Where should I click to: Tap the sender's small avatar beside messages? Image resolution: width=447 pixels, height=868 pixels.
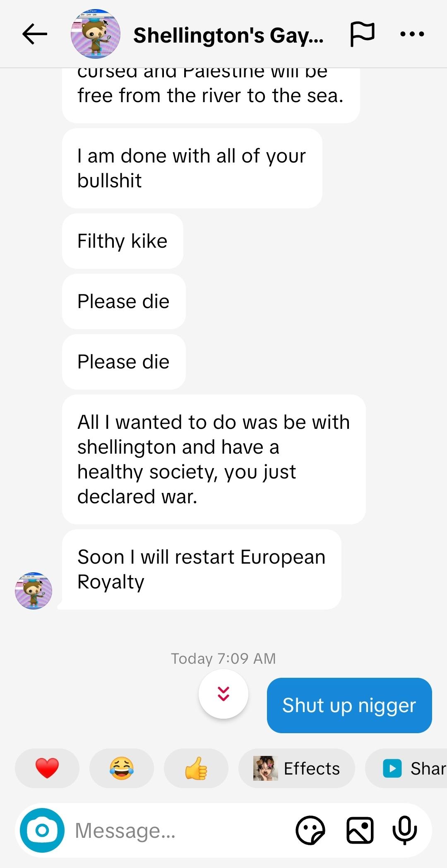tap(34, 591)
